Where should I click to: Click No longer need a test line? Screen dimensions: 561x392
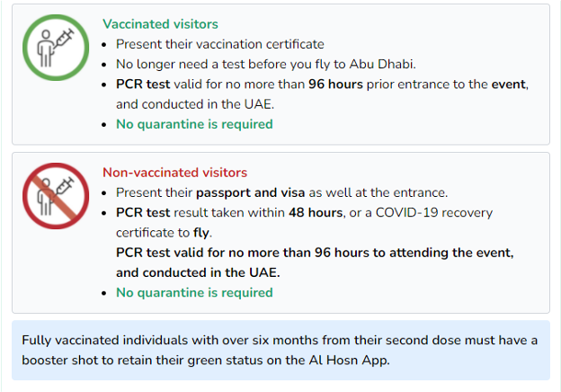pos(266,64)
